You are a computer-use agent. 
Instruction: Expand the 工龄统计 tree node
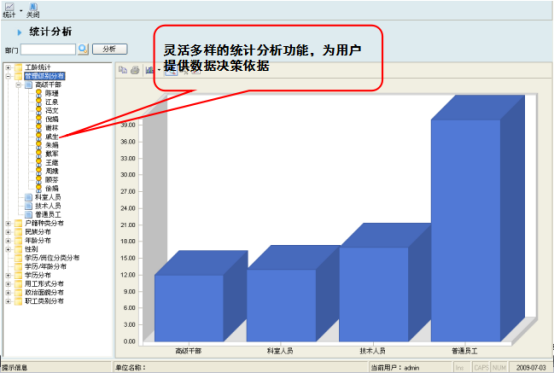pyautogui.click(x=8, y=67)
